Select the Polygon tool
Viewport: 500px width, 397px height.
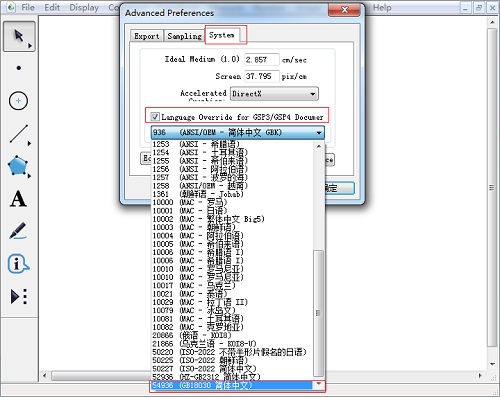18,166
